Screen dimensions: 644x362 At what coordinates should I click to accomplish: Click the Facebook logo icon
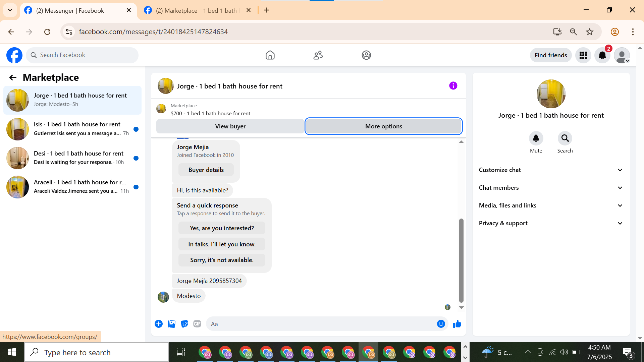point(14,55)
